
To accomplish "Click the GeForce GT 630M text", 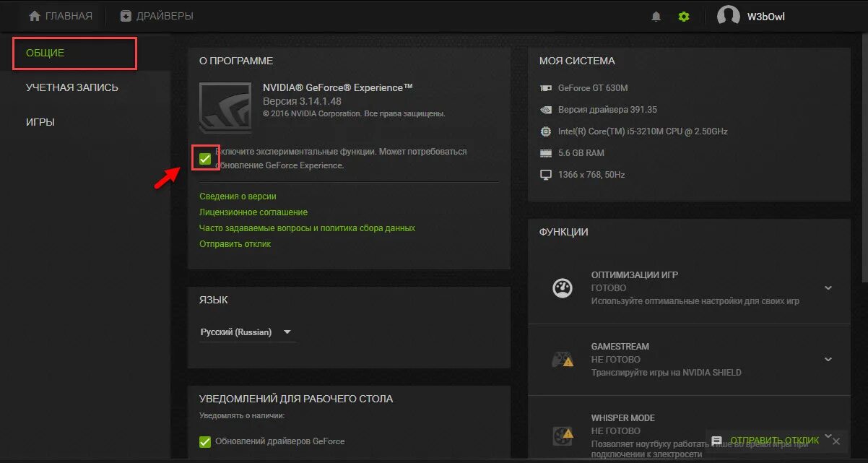I will point(593,88).
